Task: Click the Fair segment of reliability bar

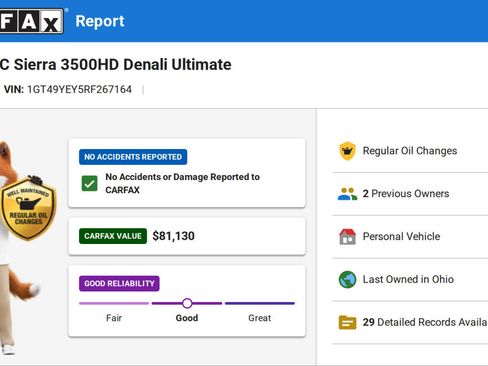Action: tap(114, 303)
